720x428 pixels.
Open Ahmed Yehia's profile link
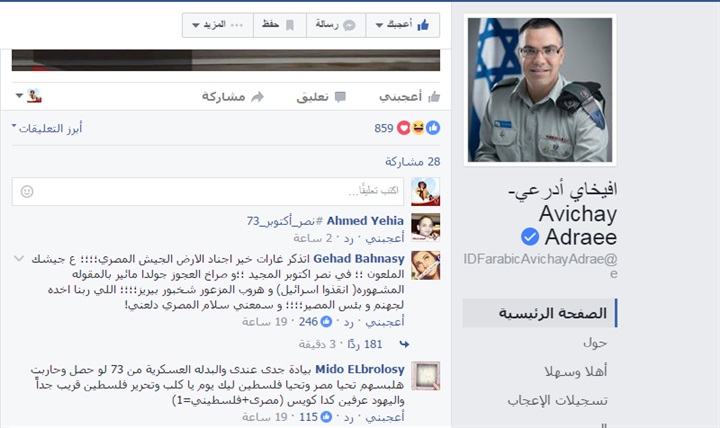[x=365, y=221]
